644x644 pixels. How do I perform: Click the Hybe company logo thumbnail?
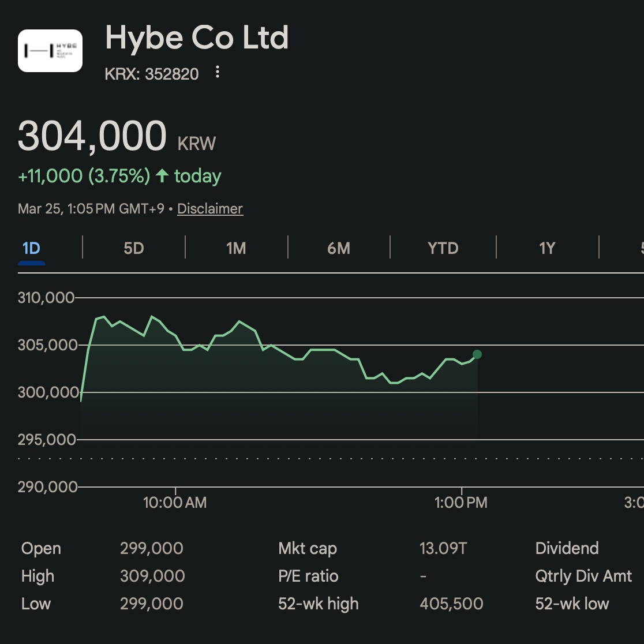pyautogui.click(x=50, y=51)
